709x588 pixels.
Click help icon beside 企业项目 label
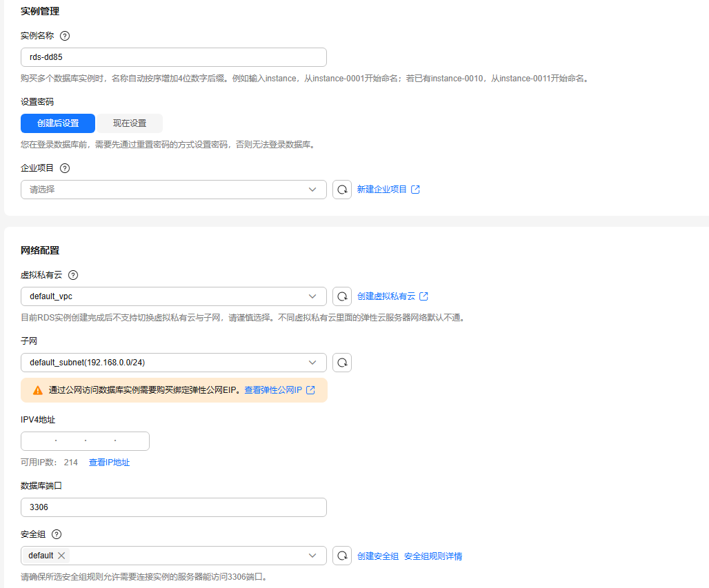pyautogui.click(x=66, y=168)
